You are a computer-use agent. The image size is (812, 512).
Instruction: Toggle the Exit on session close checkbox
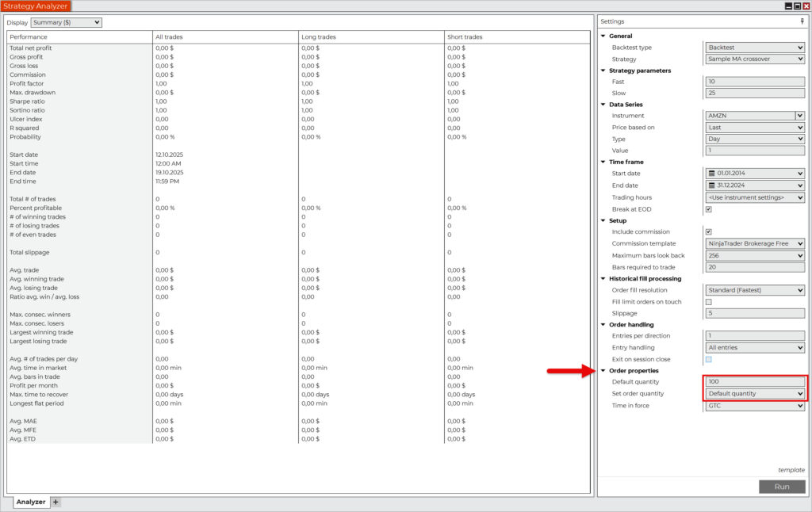pos(708,359)
